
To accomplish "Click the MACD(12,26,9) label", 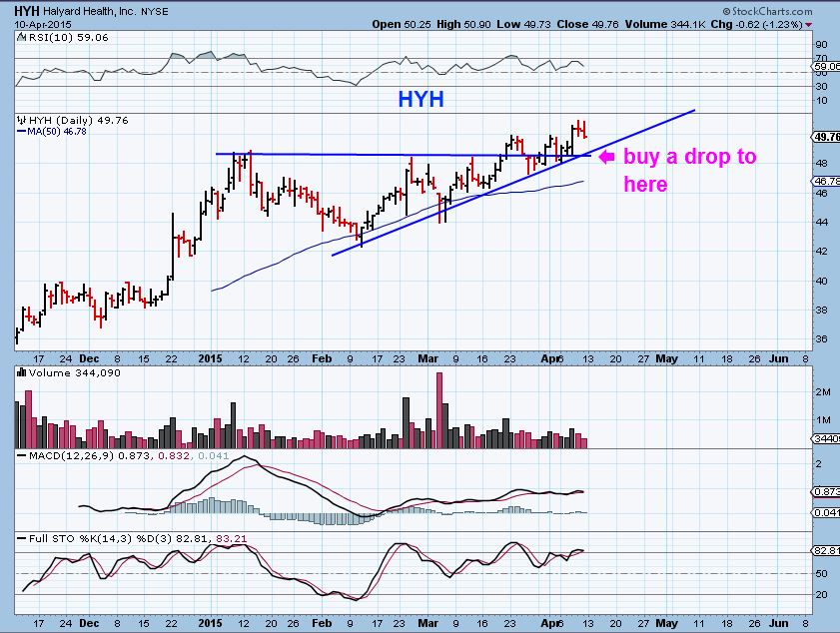I will click(x=71, y=455).
